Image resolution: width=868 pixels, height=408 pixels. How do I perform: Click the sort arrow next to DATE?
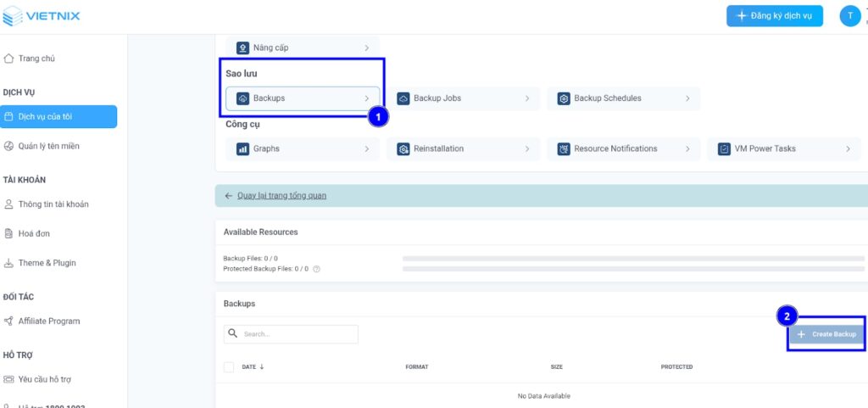point(262,367)
